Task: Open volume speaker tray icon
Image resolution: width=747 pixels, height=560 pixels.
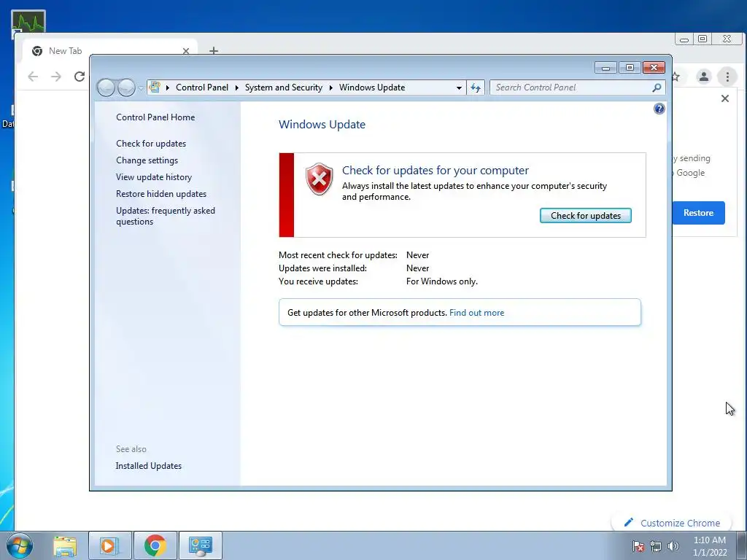Action: 673,546
